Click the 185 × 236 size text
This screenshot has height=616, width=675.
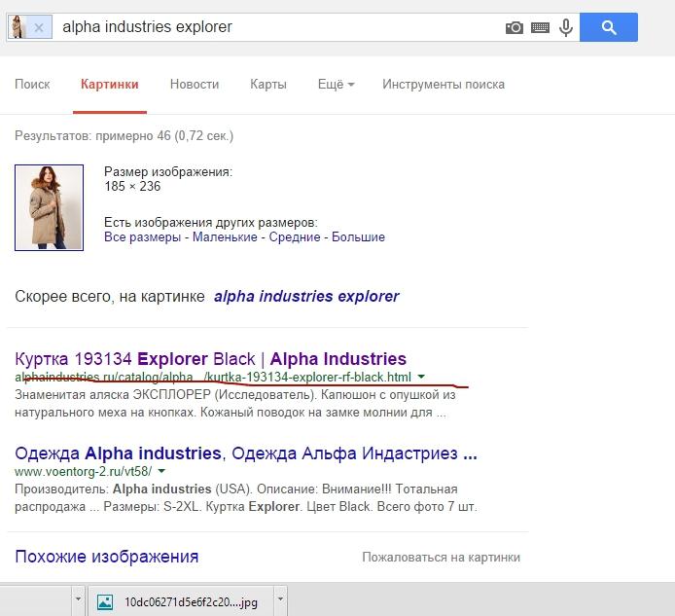(x=132, y=187)
